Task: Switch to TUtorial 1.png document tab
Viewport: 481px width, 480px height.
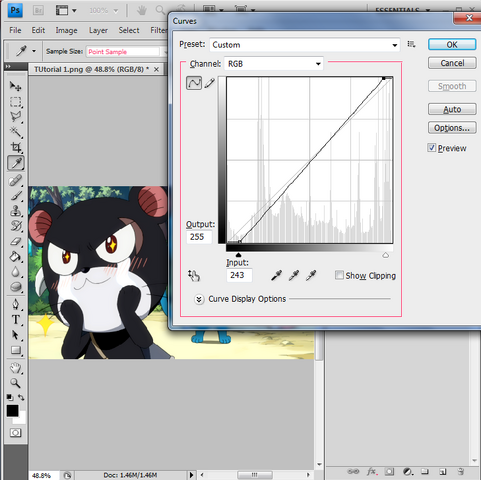Action: coord(91,69)
